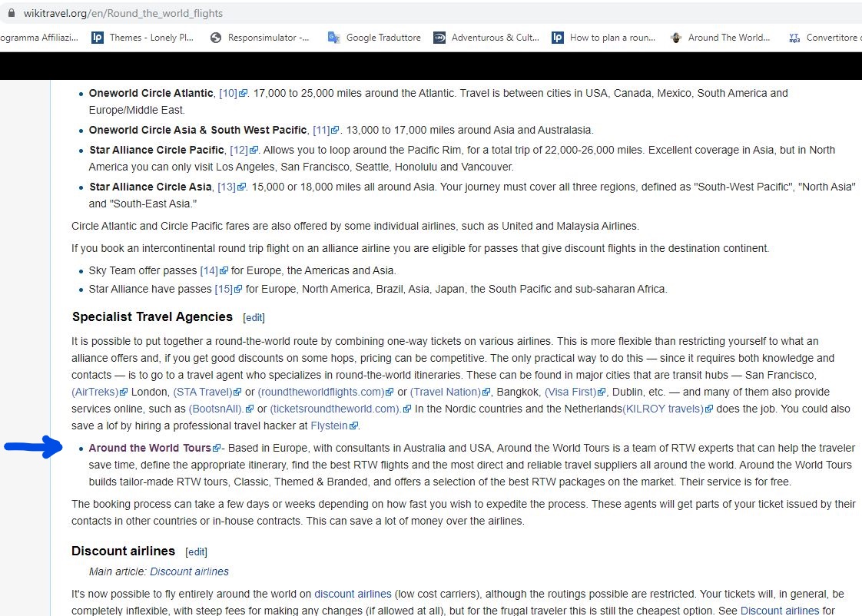
Task: Click the external link icon after Travel Nation
Action: pos(486,392)
